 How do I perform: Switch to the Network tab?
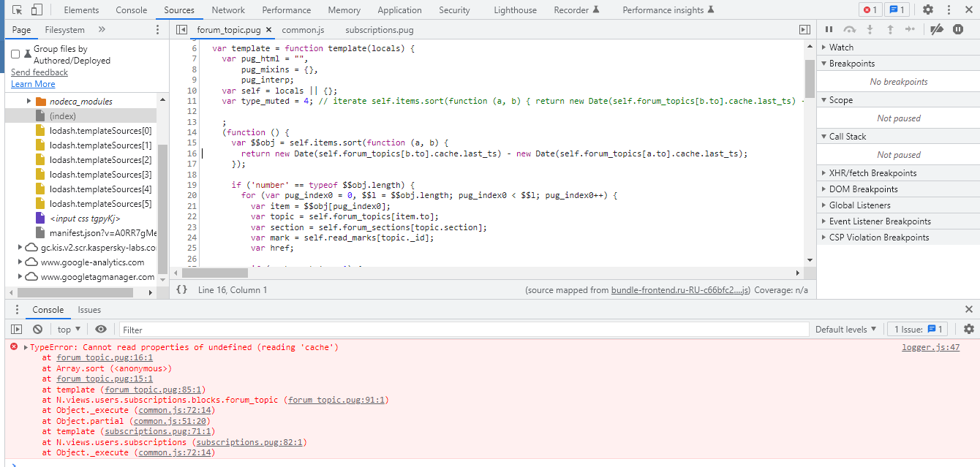[228, 10]
